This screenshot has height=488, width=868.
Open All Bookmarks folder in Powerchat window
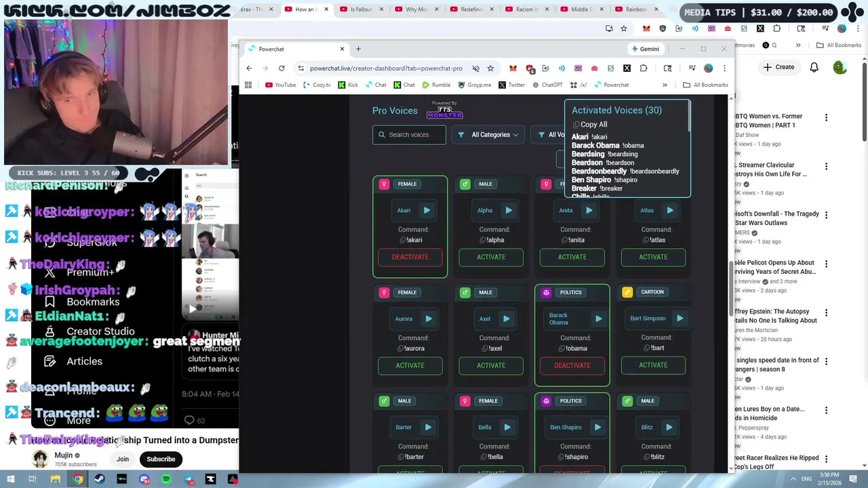[705, 85]
